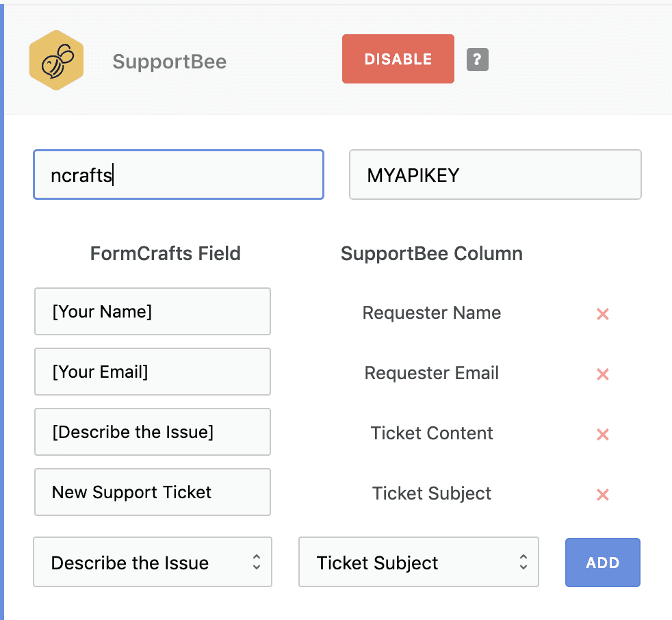Remove the Requester Name mapping row
This screenshot has width=672, height=620.
click(x=603, y=314)
